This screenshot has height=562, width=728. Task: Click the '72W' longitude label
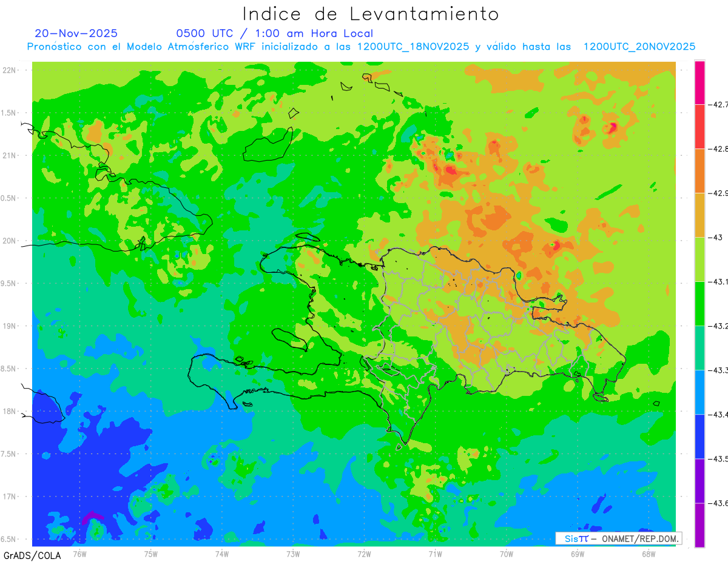pos(364,554)
